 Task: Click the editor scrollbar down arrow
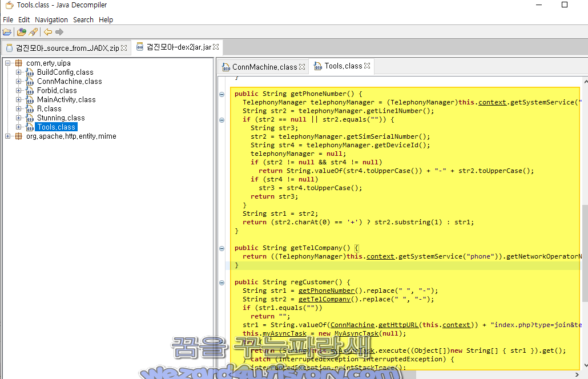(x=585, y=365)
